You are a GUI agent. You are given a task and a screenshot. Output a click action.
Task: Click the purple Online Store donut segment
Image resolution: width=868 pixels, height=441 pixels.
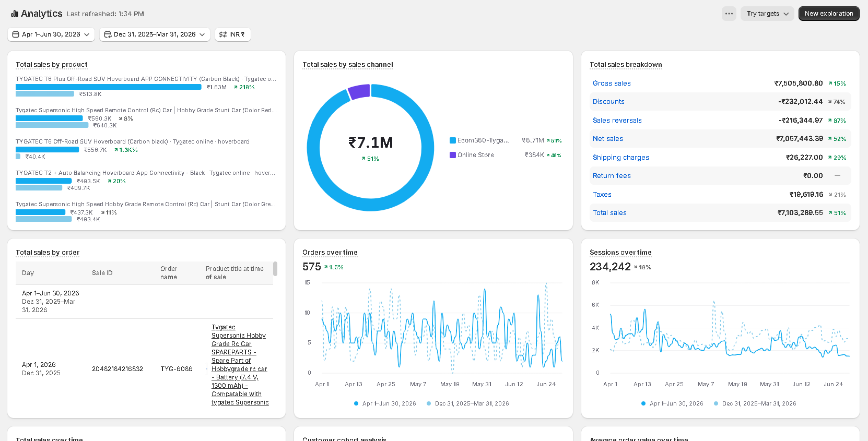[x=359, y=91]
